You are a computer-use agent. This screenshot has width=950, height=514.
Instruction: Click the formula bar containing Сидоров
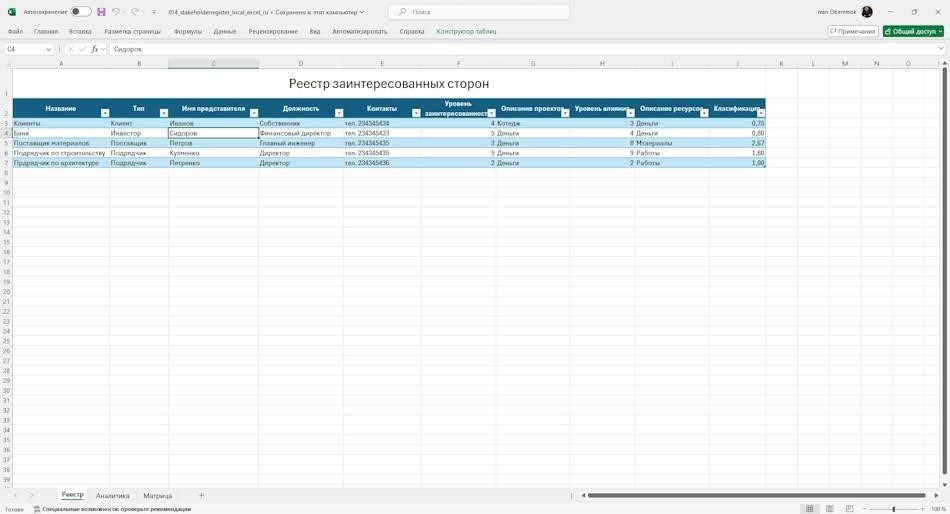pos(521,49)
